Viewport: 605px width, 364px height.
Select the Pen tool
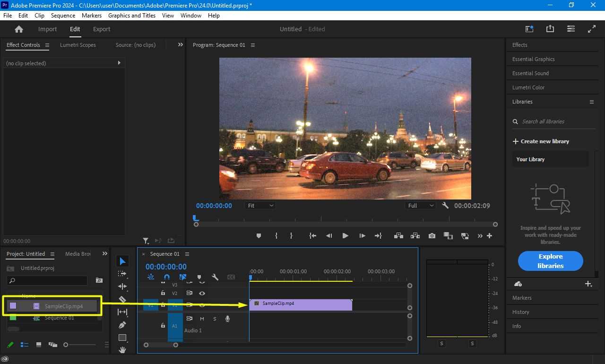click(122, 325)
